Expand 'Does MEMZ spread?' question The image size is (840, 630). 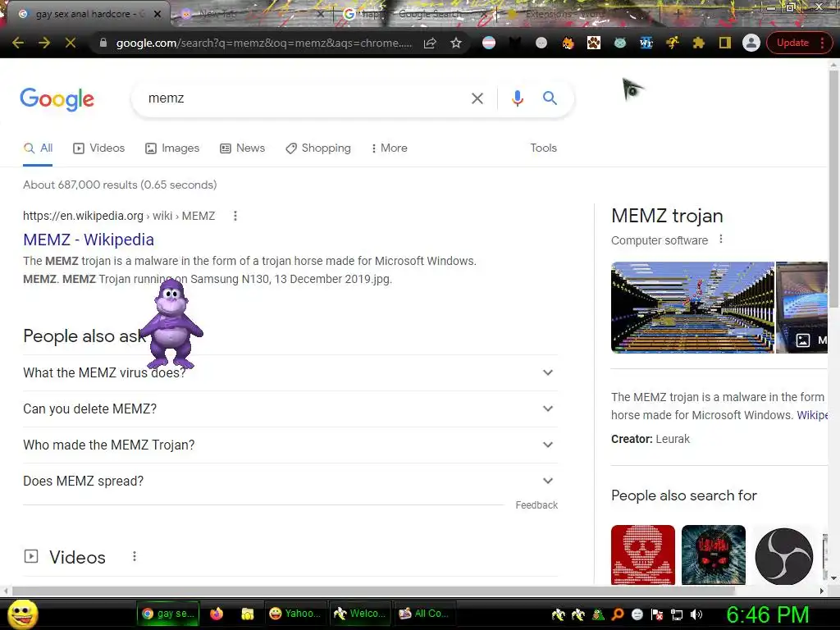(x=290, y=481)
